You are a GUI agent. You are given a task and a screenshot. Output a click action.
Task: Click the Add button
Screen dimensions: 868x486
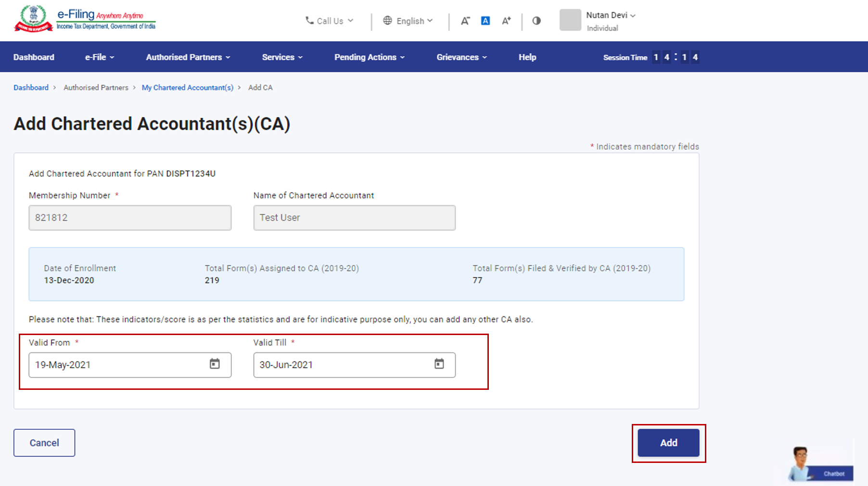click(x=668, y=443)
